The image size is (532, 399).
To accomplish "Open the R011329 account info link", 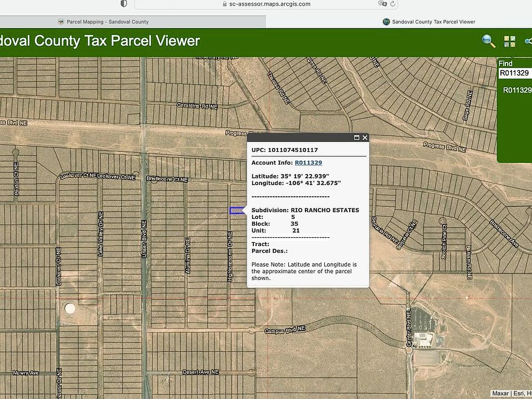I will point(308,162).
